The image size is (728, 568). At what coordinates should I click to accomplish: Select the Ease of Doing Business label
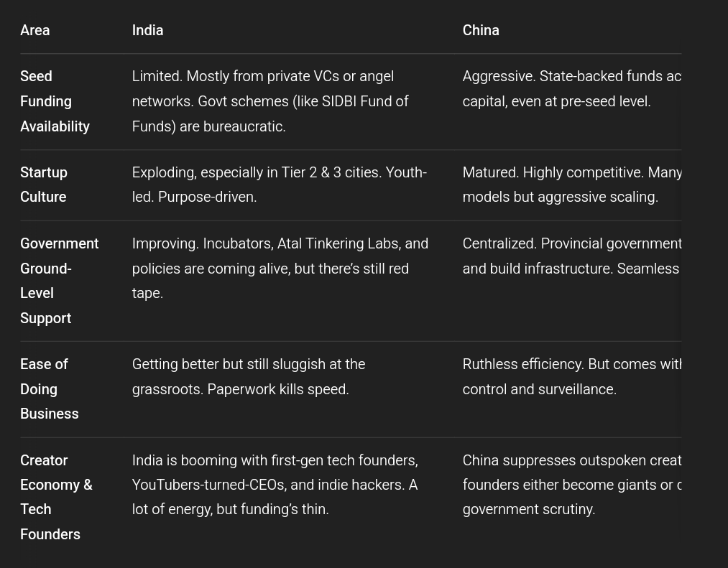click(49, 389)
